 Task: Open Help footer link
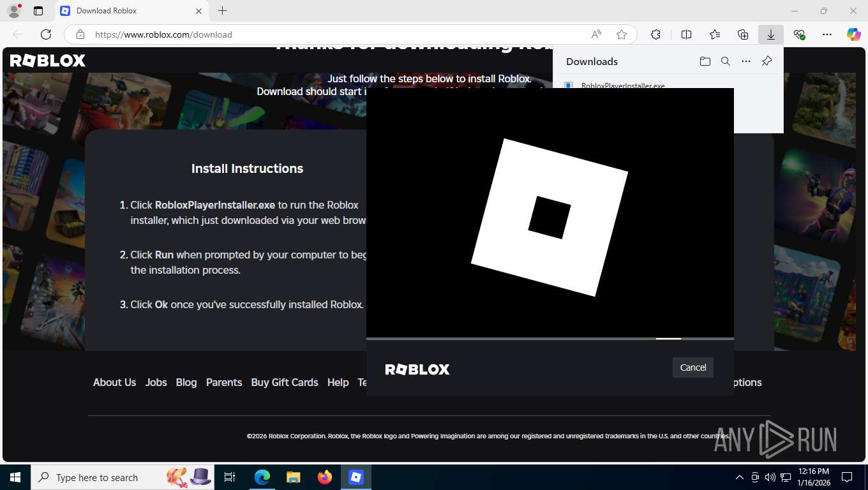click(338, 382)
